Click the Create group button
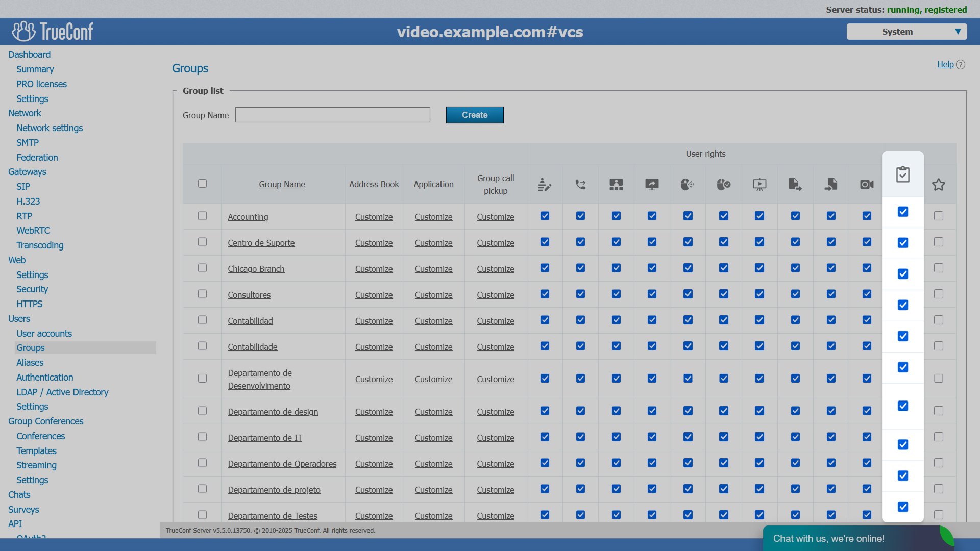 [x=475, y=115]
